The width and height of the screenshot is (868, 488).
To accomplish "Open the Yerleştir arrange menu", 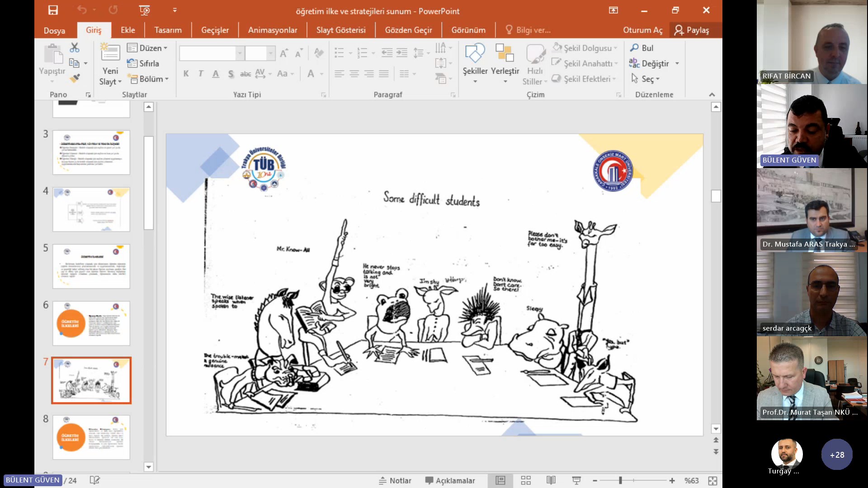I will click(x=505, y=63).
